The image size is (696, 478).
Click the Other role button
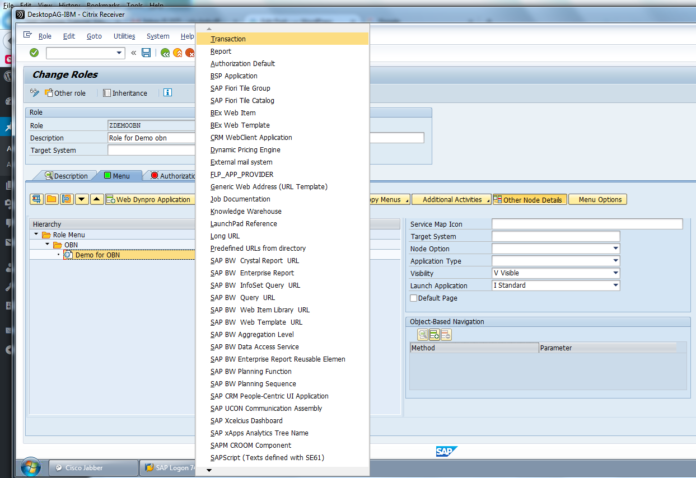point(65,93)
